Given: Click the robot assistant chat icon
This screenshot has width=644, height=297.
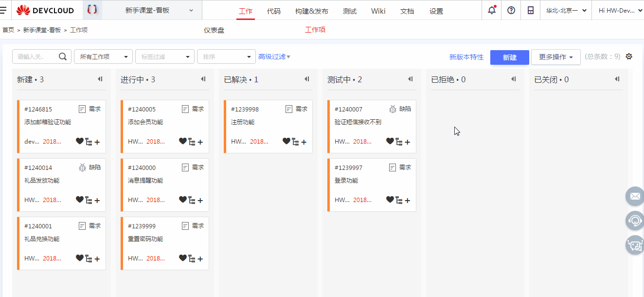Looking at the screenshot, I should 635,245.
